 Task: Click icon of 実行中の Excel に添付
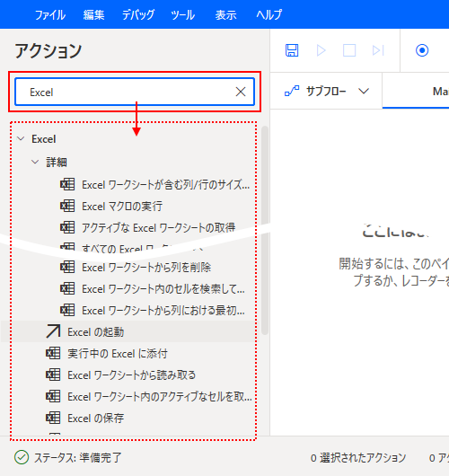pyautogui.click(x=53, y=353)
